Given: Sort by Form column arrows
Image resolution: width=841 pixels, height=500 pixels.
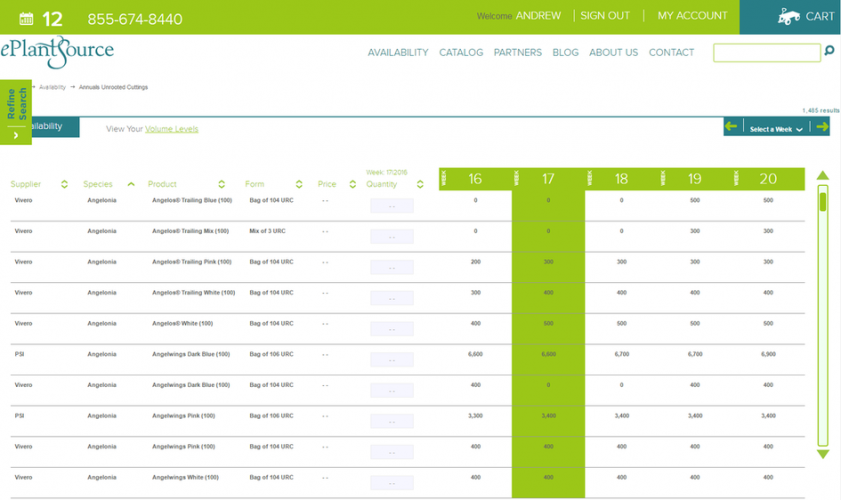Looking at the screenshot, I should (x=299, y=184).
